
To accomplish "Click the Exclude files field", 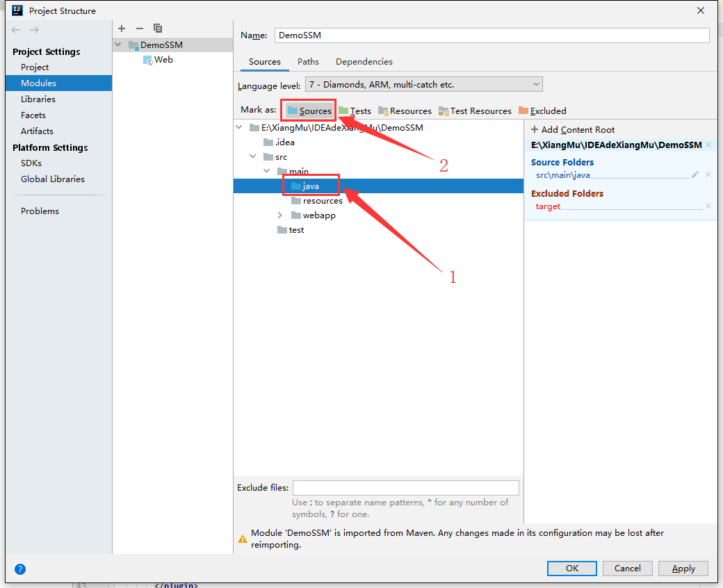I will coord(406,487).
